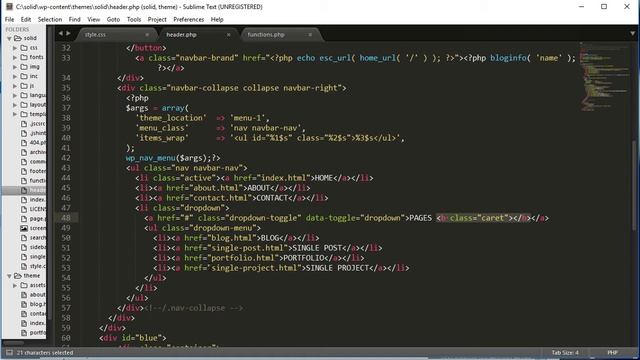This screenshot has width=640, height=360.
Task: Click the forward tab navigation arrow
Action: click(x=68, y=33)
